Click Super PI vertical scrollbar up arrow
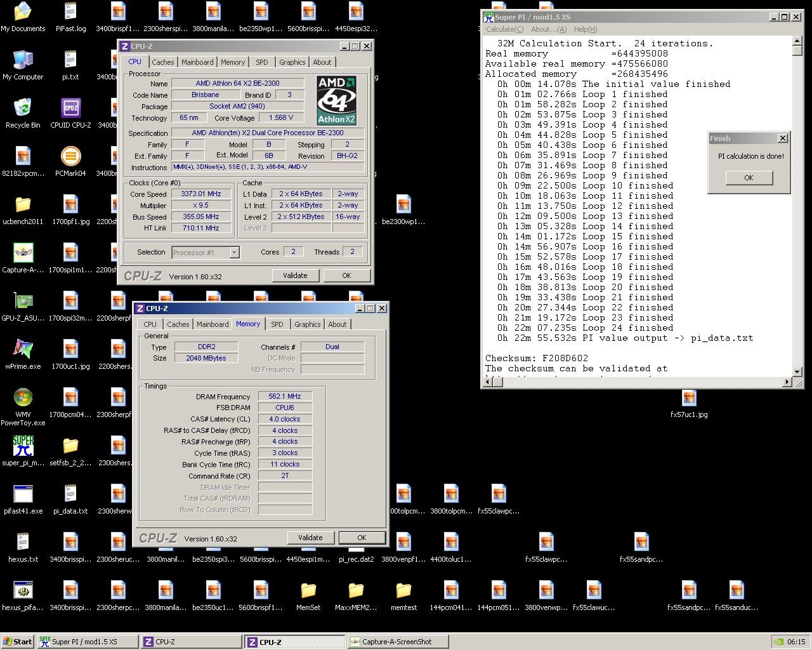This screenshot has height=650, width=812. [797, 42]
